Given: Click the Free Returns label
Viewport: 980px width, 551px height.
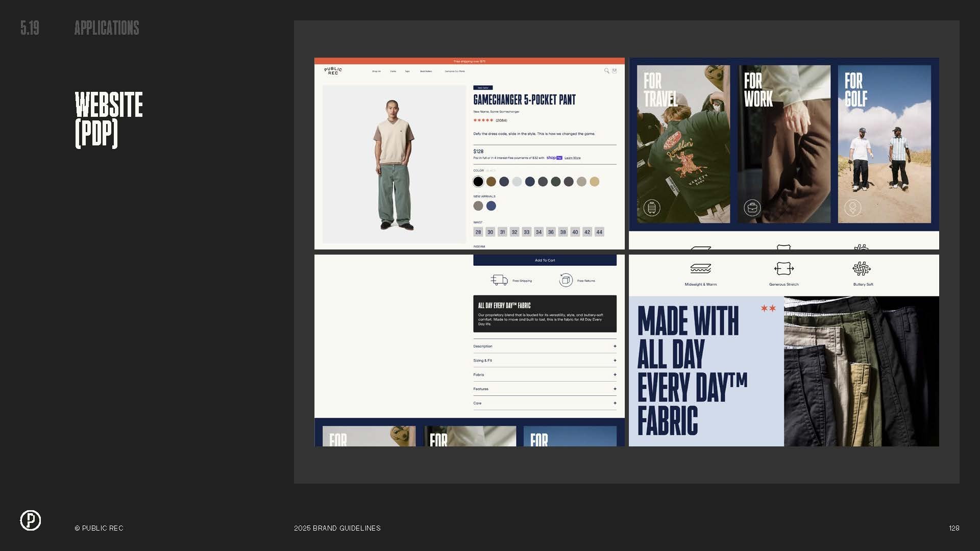Looking at the screenshot, I should pos(586,281).
